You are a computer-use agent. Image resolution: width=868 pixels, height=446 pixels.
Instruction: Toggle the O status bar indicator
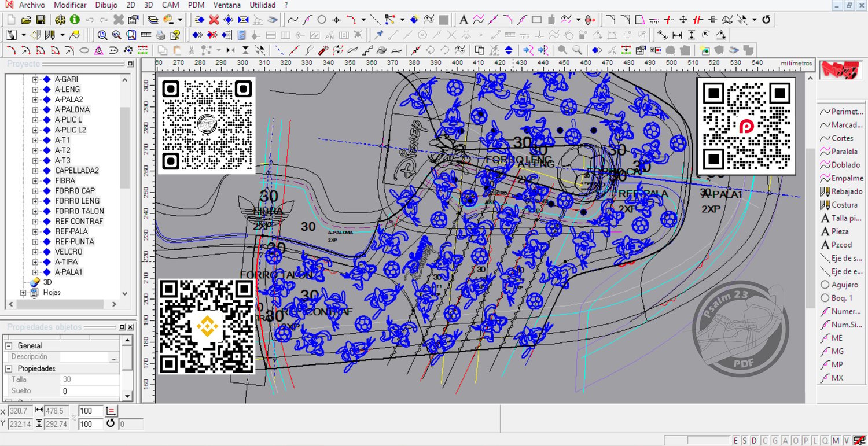[x=796, y=441]
